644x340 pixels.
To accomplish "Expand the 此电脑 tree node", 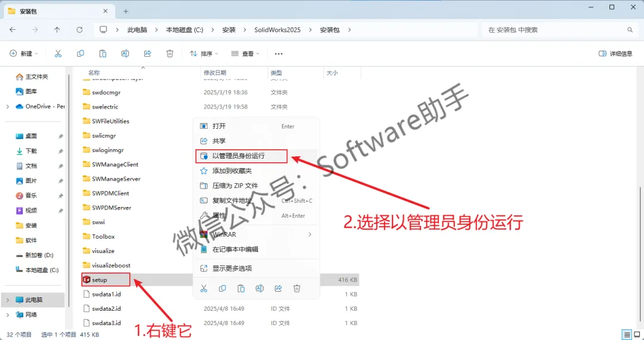I will (8, 300).
